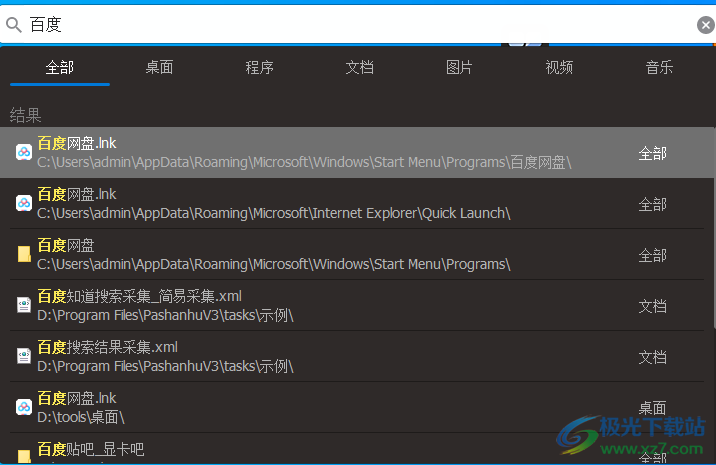Select the 百度贴吧_显卡吧 result
The height and width of the screenshot is (465, 716).
click(357, 449)
